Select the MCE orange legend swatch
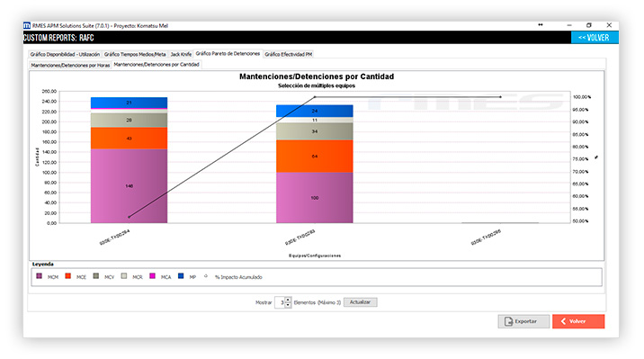The height and width of the screenshot is (359, 644). (67, 276)
